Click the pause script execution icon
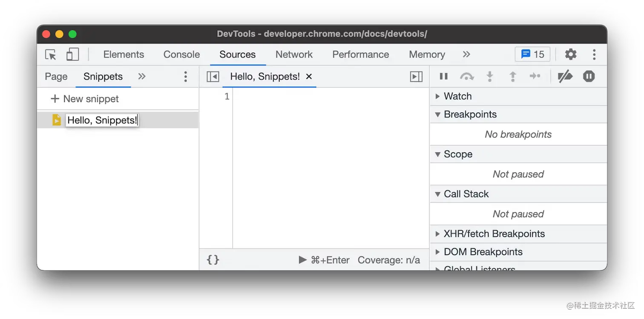The image size is (644, 319). tap(443, 77)
